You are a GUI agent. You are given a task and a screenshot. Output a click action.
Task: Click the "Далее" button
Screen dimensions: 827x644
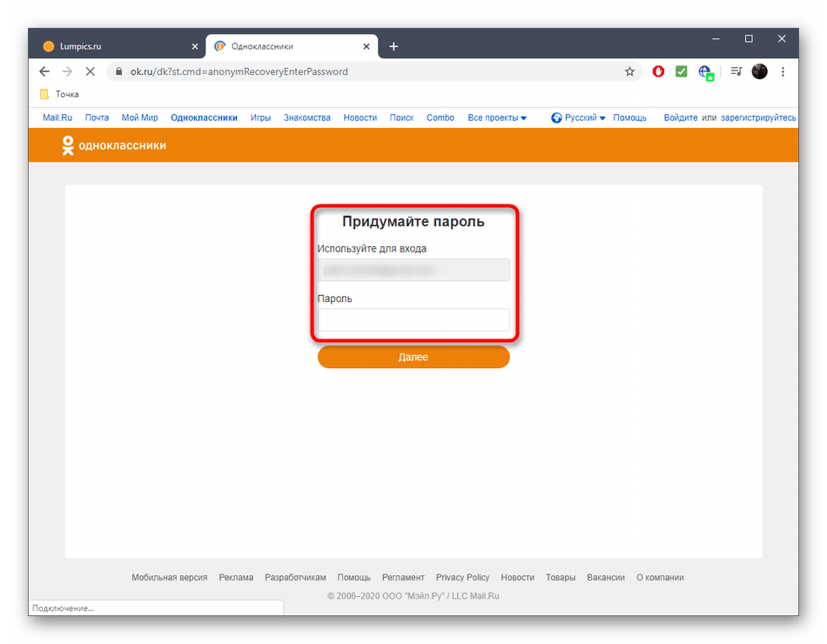(x=413, y=357)
